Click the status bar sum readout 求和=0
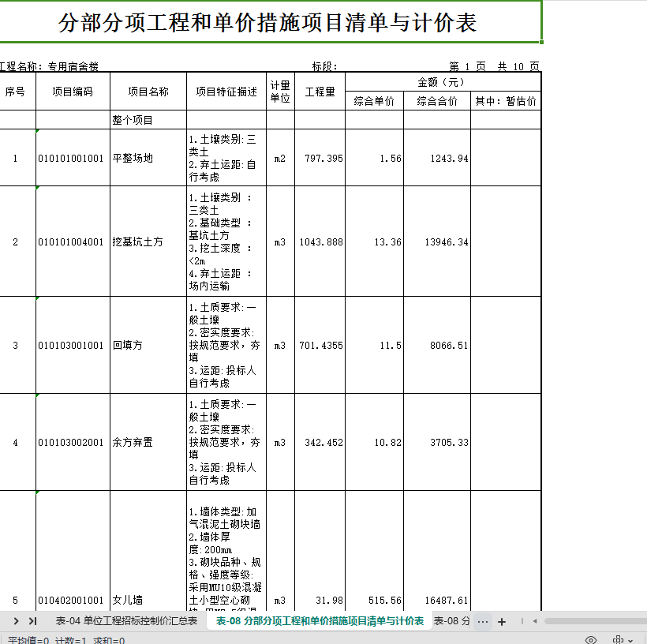This screenshot has width=647, height=644. (109, 640)
